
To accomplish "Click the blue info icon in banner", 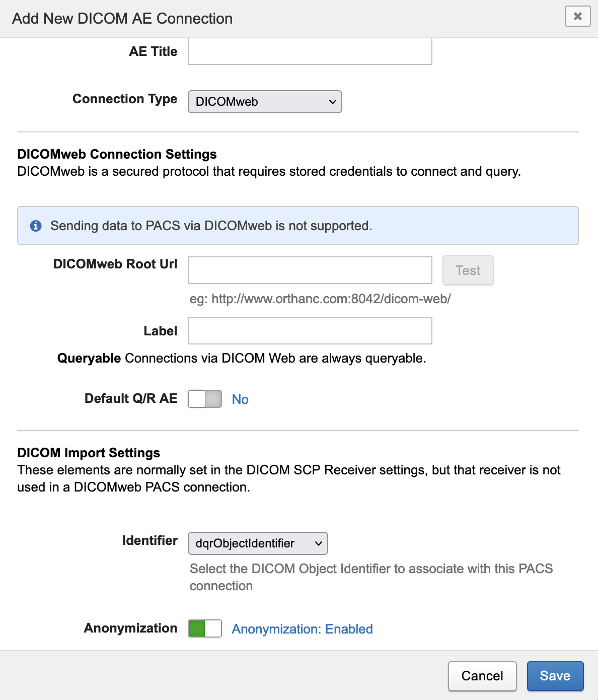I will (36, 226).
